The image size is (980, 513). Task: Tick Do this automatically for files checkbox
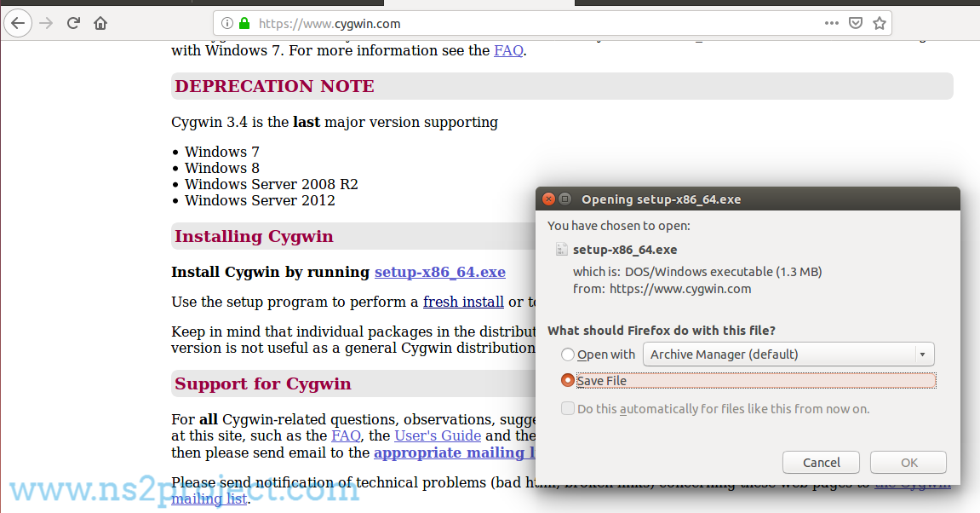568,408
